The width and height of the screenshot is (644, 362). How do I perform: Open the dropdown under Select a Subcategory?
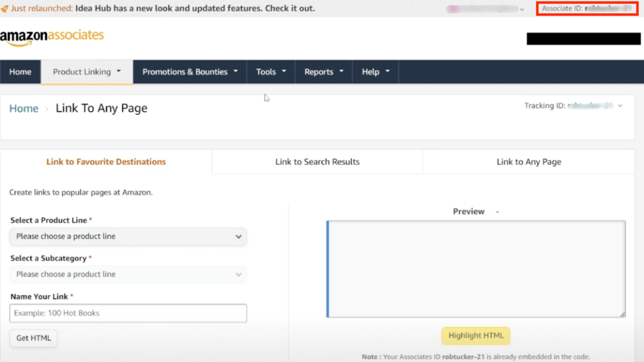click(128, 275)
